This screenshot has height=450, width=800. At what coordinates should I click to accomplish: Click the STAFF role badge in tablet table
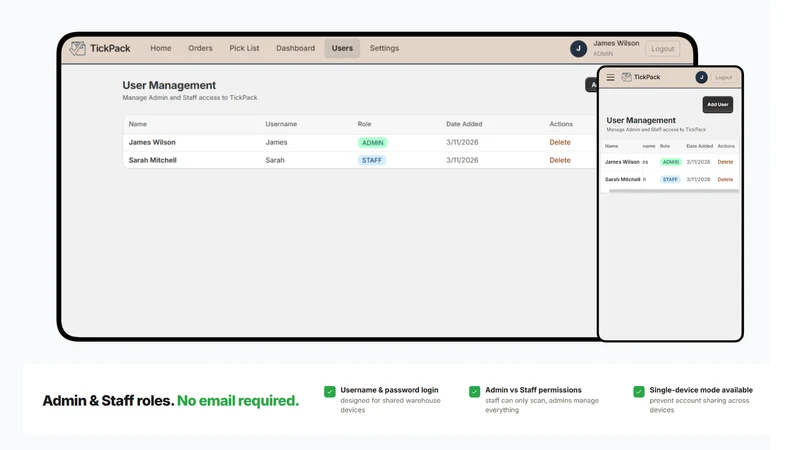click(371, 160)
